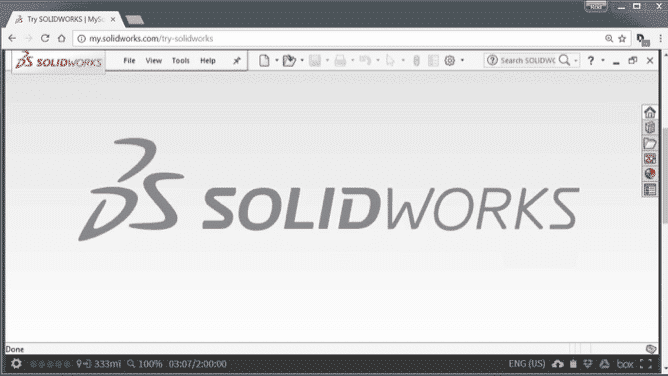
Task: Click the Rebuild traffic light icon
Action: (417, 60)
